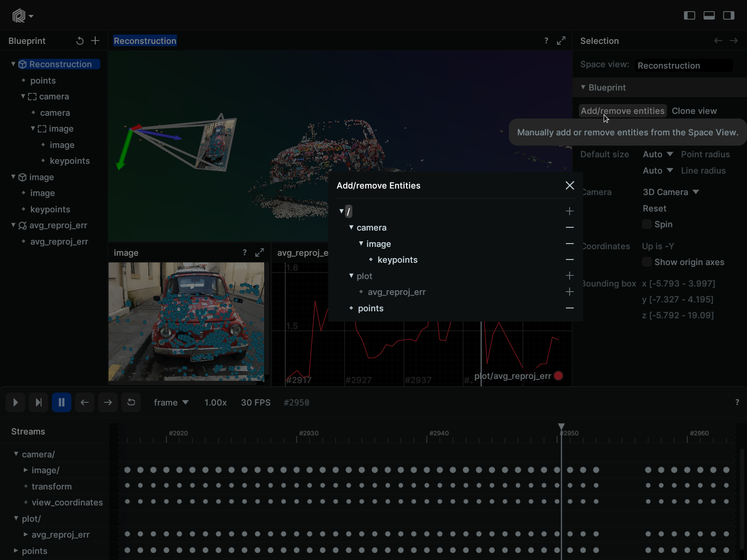This screenshot has height=560, width=747.
Task: Collapse camera node in entities dialog
Action: (351, 227)
